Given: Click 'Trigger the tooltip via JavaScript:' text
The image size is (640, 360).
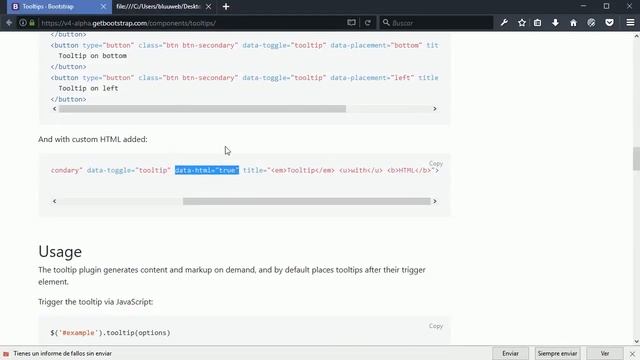Looking at the screenshot, I should pos(96,302).
